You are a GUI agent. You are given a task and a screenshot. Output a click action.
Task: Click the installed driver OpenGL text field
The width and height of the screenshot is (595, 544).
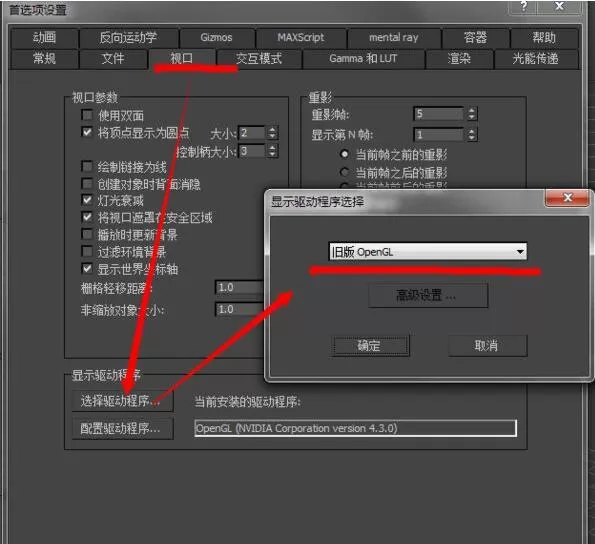(356, 428)
